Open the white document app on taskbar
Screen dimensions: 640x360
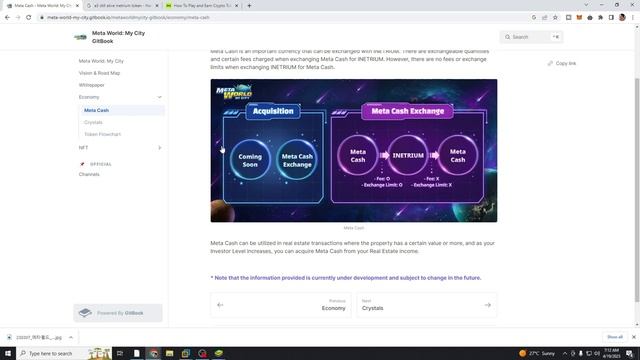[137, 353]
